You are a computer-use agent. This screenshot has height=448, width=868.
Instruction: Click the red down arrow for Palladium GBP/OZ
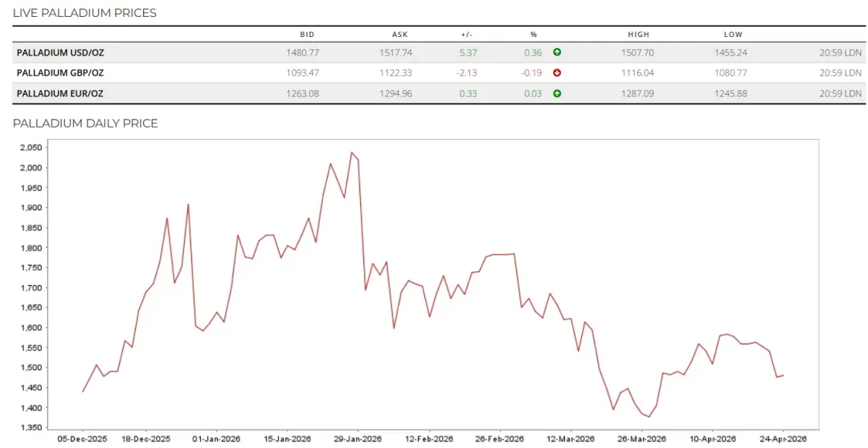[x=557, y=73]
